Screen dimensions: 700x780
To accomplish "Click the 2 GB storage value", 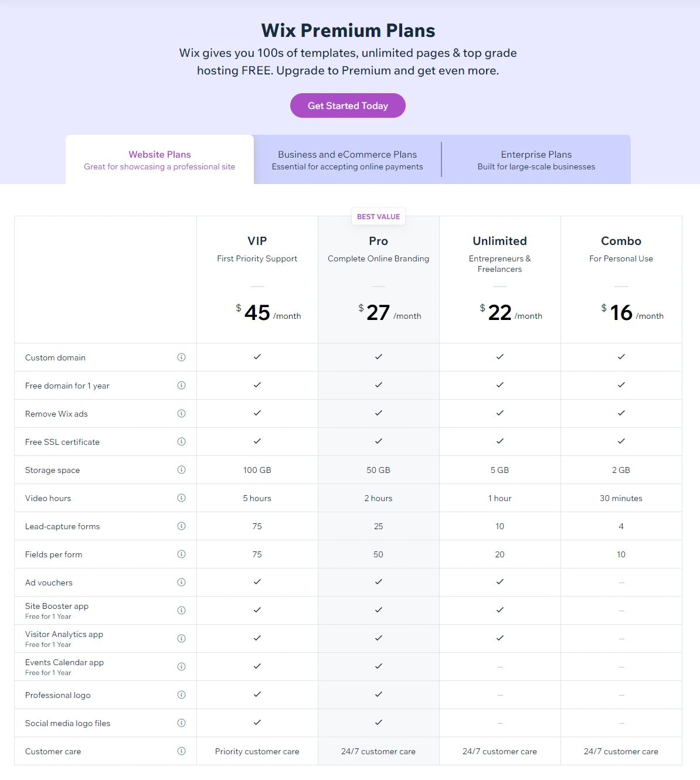I will [x=621, y=470].
